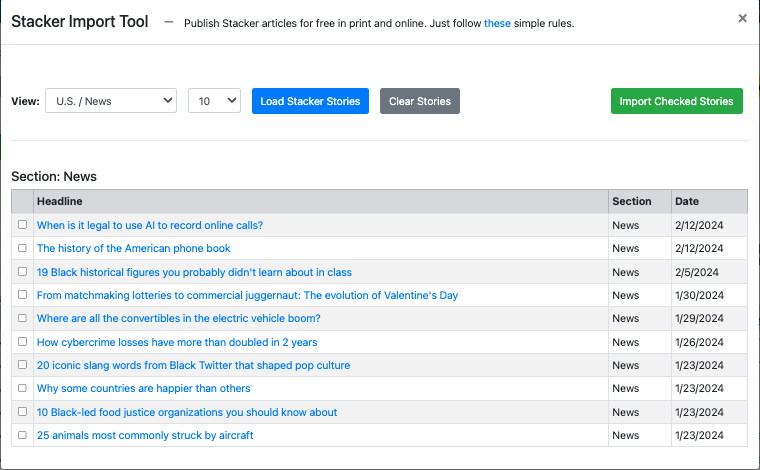Check the cybercrime losses story
The width and height of the screenshot is (760, 470).
pyautogui.click(x=22, y=341)
